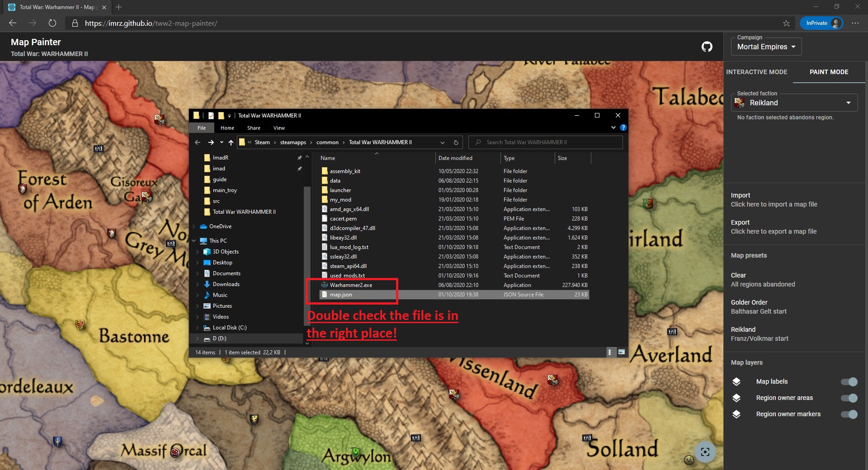Image resolution: width=868 pixels, height=470 pixels.
Task: Add page to favorites with star icon
Action: point(786,23)
